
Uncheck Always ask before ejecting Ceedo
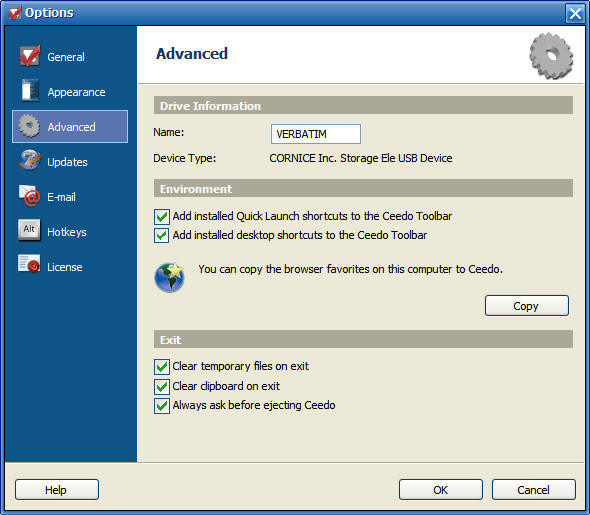tap(162, 406)
